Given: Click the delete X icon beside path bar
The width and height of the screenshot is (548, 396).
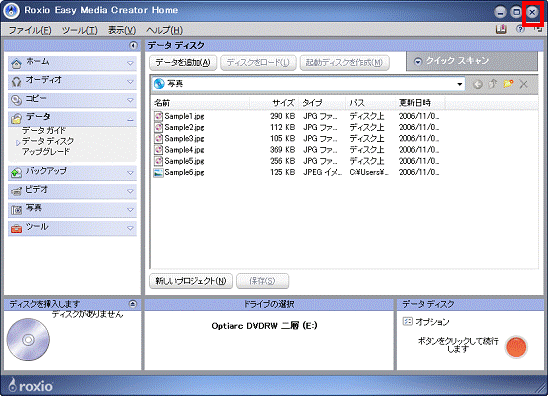Looking at the screenshot, I should click(x=524, y=84).
